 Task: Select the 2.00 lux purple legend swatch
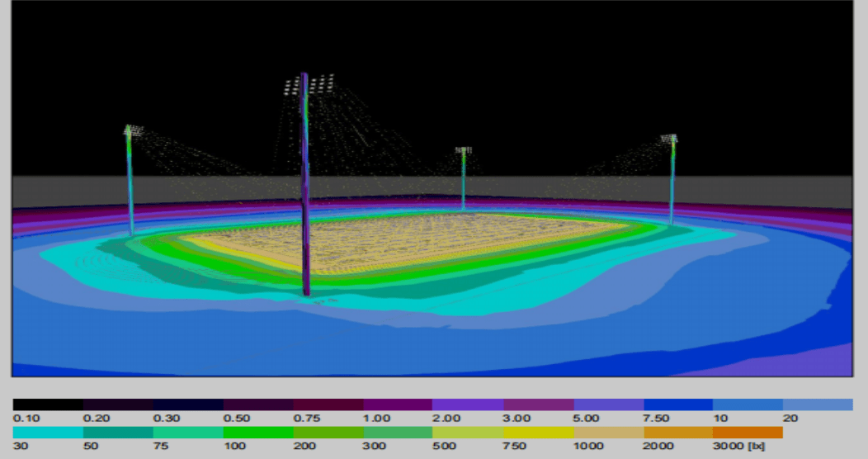(468, 405)
